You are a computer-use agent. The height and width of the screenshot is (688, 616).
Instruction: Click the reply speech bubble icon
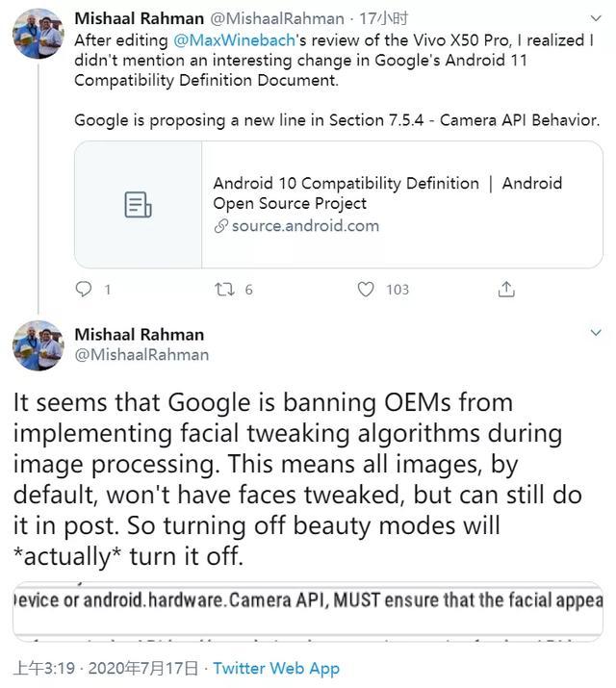point(84,289)
